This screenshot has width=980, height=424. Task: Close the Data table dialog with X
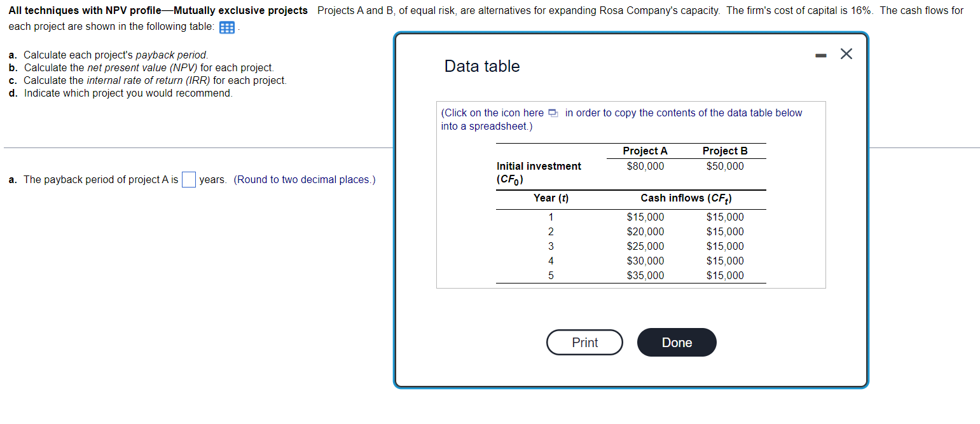846,54
